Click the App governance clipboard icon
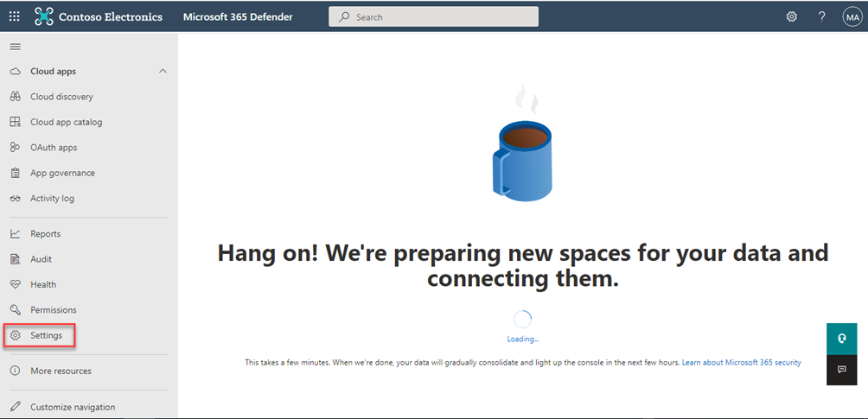Screen dimensions: 868x419 16,174
